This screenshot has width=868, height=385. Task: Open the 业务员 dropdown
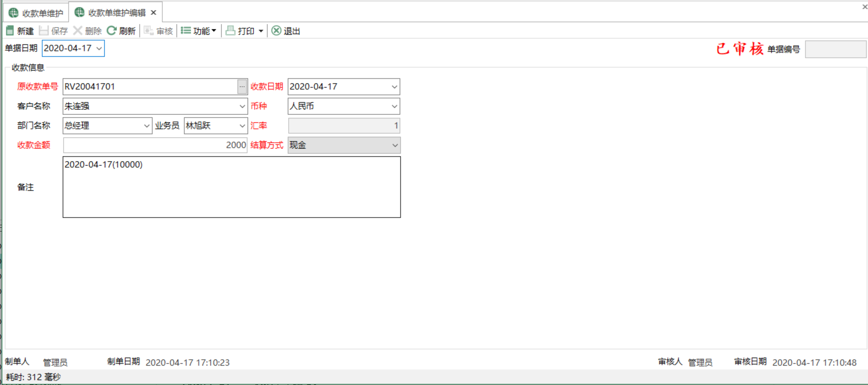coord(242,126)
